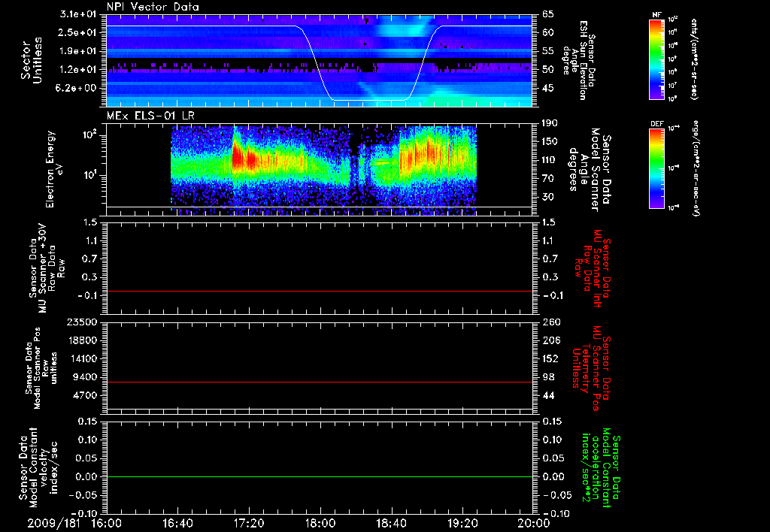Image resolution: width=770 pixels, height=532 pixels.
Task: Click the 260 telemetry tick value
Action: (x=550, y=322)
